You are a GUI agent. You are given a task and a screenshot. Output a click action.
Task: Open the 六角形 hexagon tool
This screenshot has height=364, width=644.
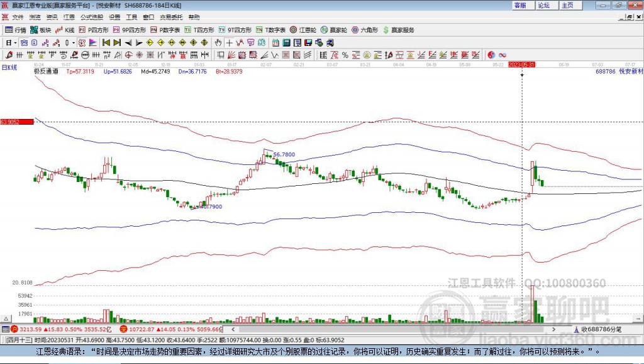[365, 30]
